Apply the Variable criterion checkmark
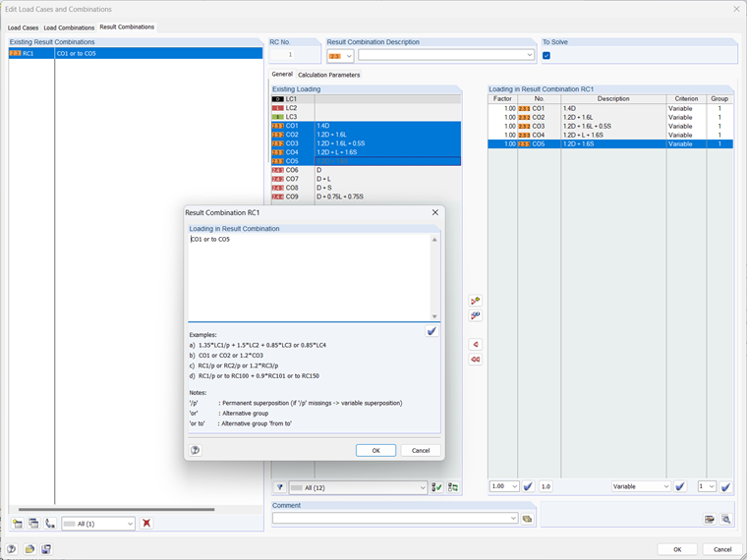Image resolution: width=747 pixels, height=560 pixels. tap(680, 486)
